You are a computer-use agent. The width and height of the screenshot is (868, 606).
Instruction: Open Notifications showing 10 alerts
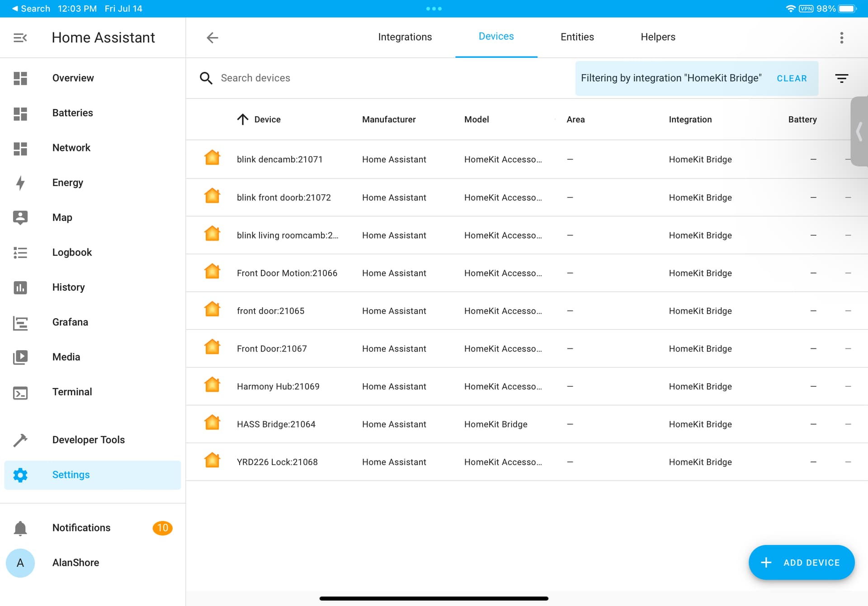click(x=81, y=527)
